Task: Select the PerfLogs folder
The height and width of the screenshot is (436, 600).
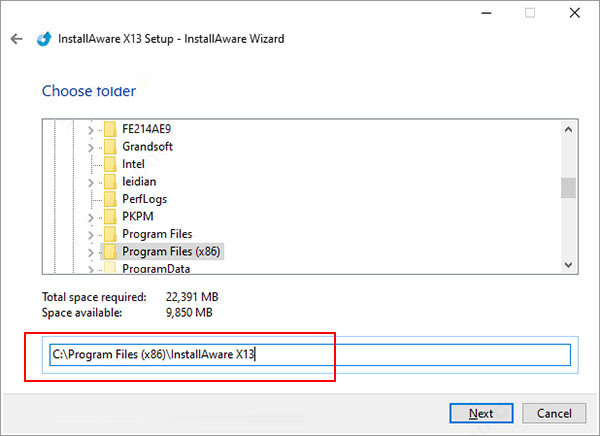Action: coord(145,199)
